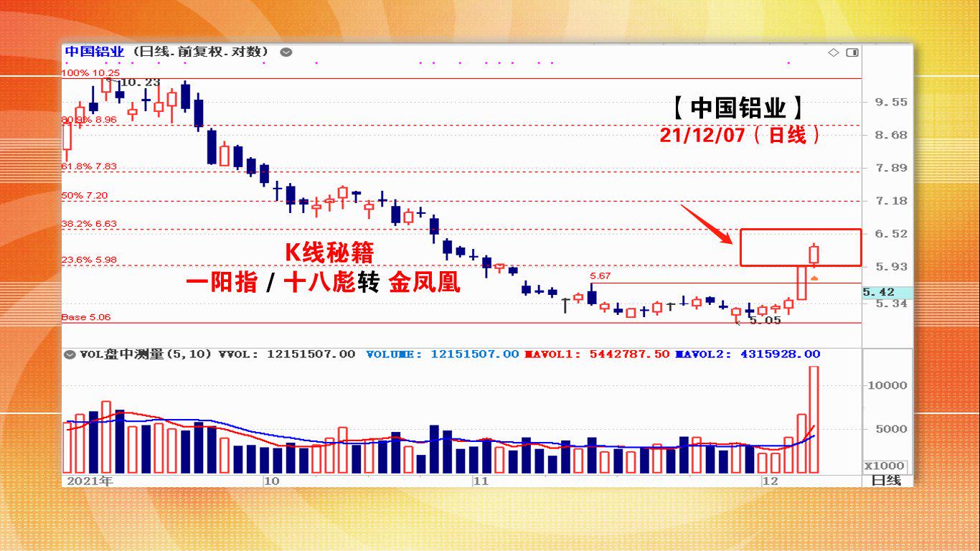Click the 50% 7.20 Fibonacci label
This screenshot has width=980, height=551.
point(85,195)
